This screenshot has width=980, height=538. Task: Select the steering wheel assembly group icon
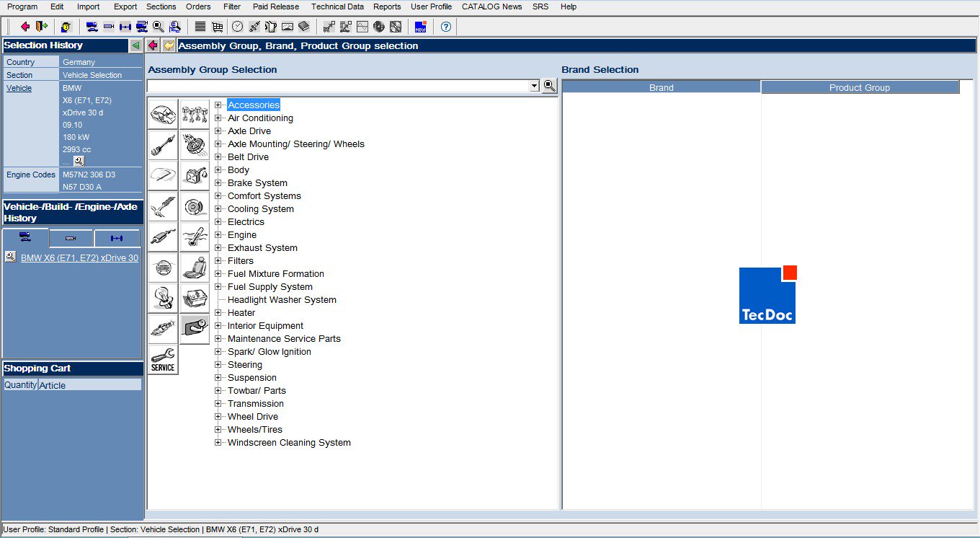162,267
